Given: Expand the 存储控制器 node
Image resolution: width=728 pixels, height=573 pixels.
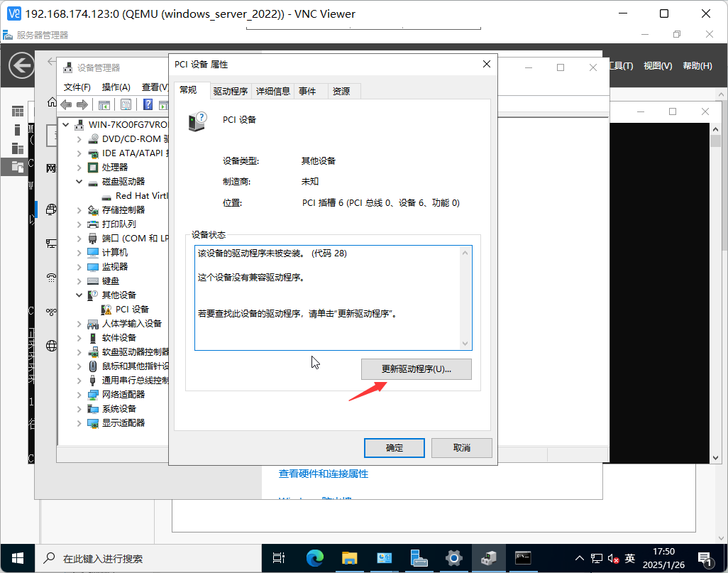Looking at the screenshot, I should 79,210.
